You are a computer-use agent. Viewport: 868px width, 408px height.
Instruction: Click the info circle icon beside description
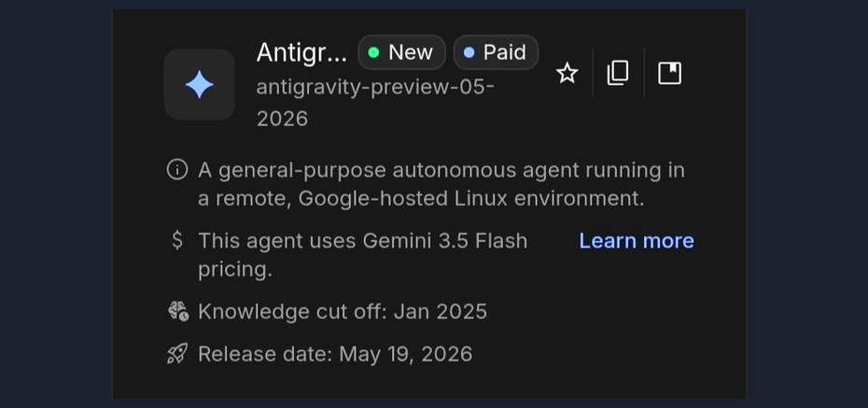(x=177, y=170)
